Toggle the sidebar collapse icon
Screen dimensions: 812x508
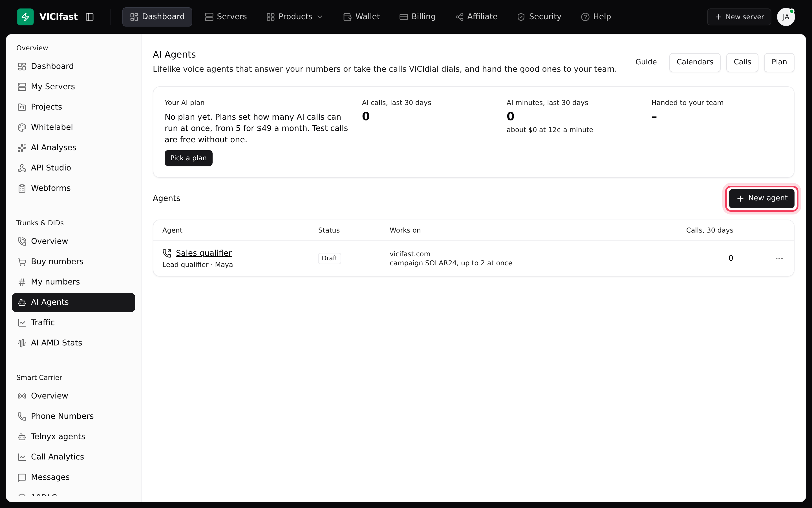(x=90, y=17)
